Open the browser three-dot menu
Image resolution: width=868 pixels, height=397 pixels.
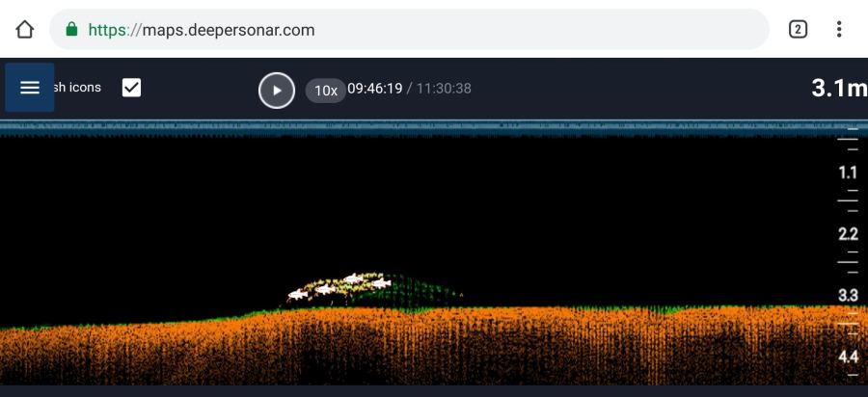[839, 29]
